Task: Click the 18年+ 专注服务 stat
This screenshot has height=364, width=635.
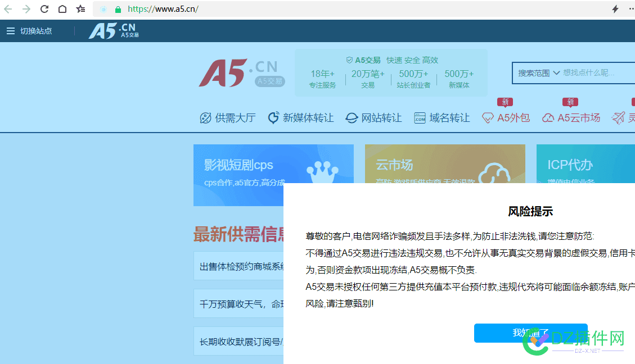Action: tap(322, 79)
